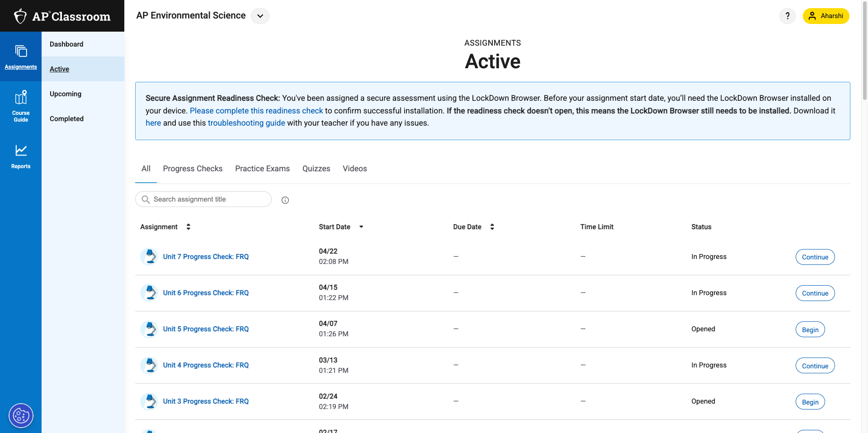The image size is (868, 433).
Task: Open Unit 6 Progress Check: FRQ link
Action: click(206, 293)
